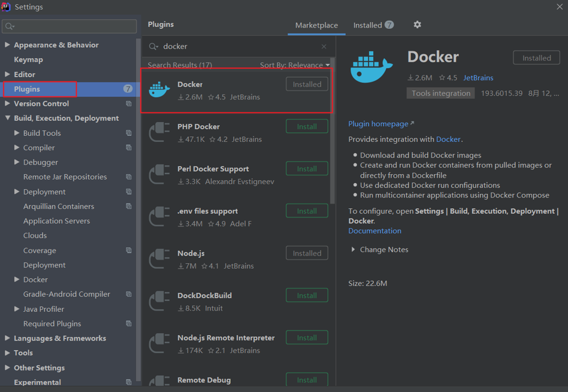Click project-level icon beside Compiler
The height and width of the screenshot is (392, 568).
click(x=129, y=148)
